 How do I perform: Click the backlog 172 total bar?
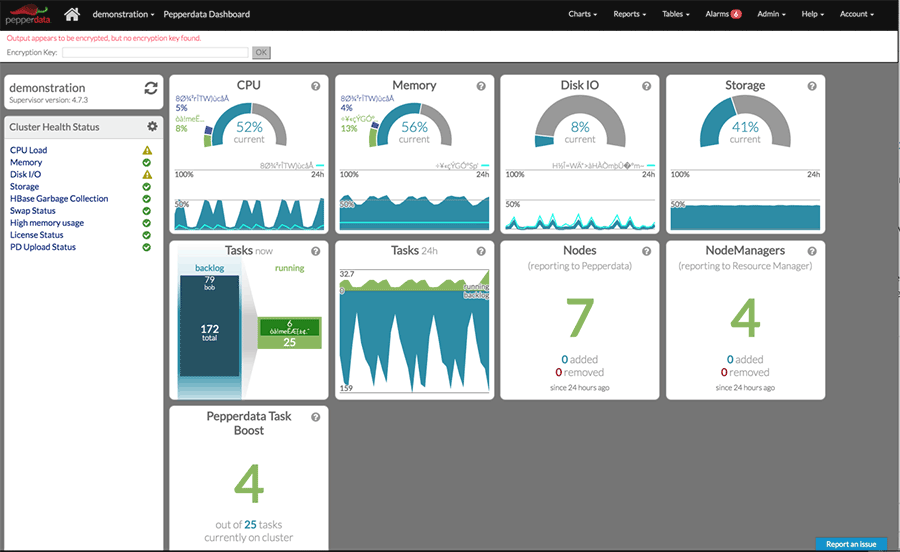point(210,326)
